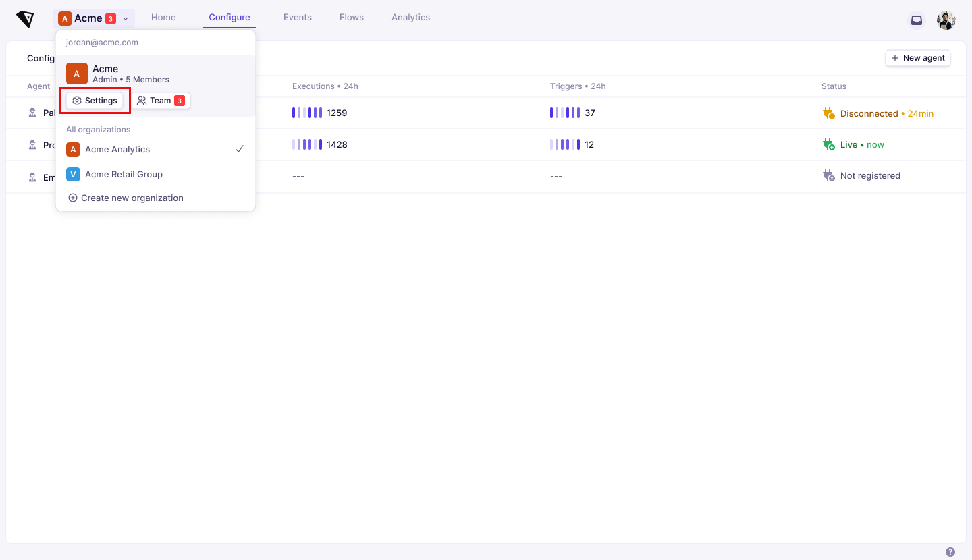Click the plus circle icon for new organization
Viewport: 972px width, 560px height.
tap(73, 198)
